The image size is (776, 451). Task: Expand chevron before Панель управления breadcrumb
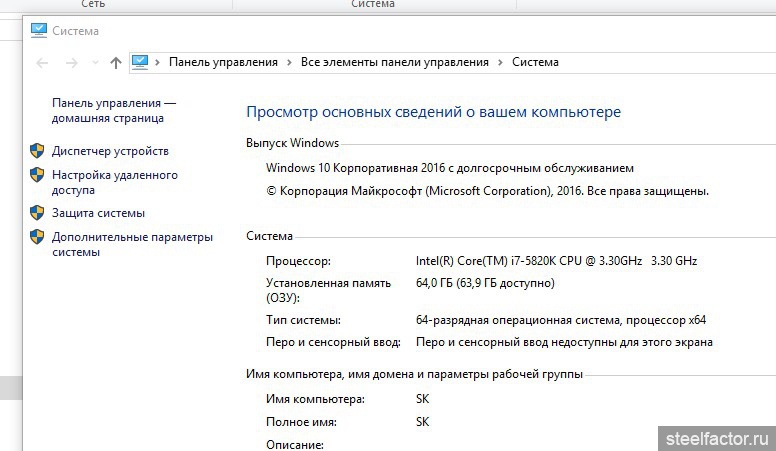[x=157, y=62]
